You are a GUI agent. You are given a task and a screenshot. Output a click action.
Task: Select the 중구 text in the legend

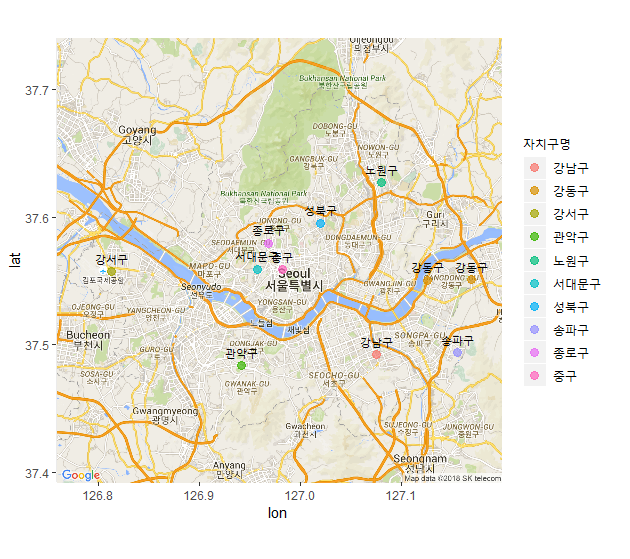click(x=565, y=376)
